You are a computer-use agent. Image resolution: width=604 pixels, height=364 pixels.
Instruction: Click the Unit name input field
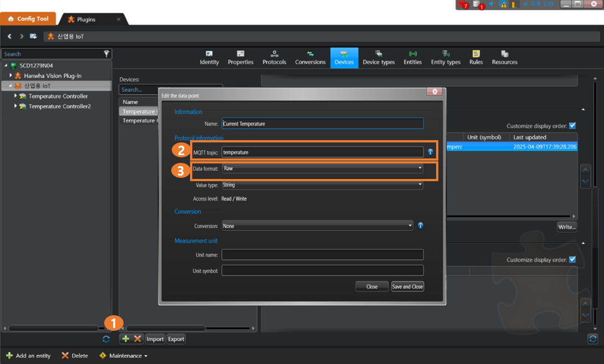(x=323, y=254)
